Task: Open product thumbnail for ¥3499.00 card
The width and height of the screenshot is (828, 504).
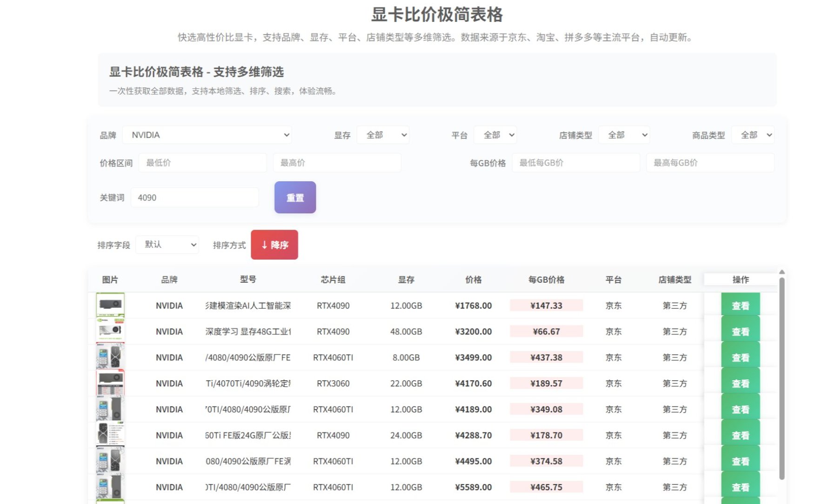Action: click(x=110, y=357)
